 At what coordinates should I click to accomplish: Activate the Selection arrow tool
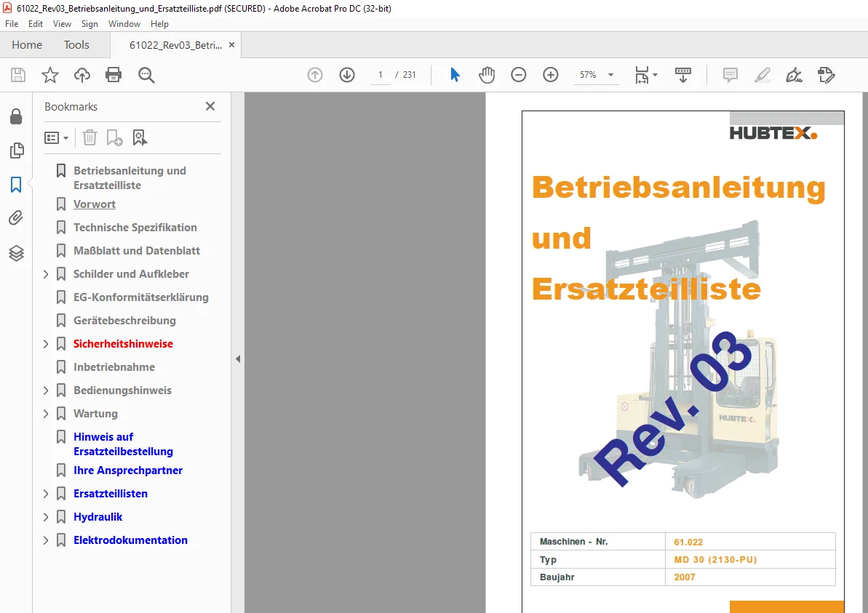[455, 75]
